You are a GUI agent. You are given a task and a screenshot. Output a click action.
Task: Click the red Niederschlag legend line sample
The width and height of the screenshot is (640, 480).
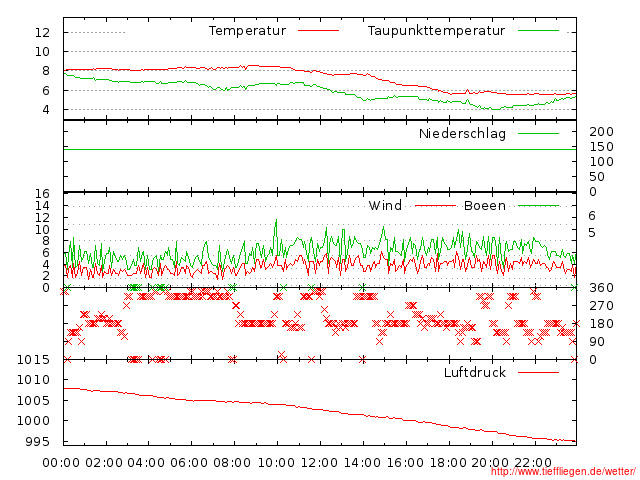[x=538, y=133]
